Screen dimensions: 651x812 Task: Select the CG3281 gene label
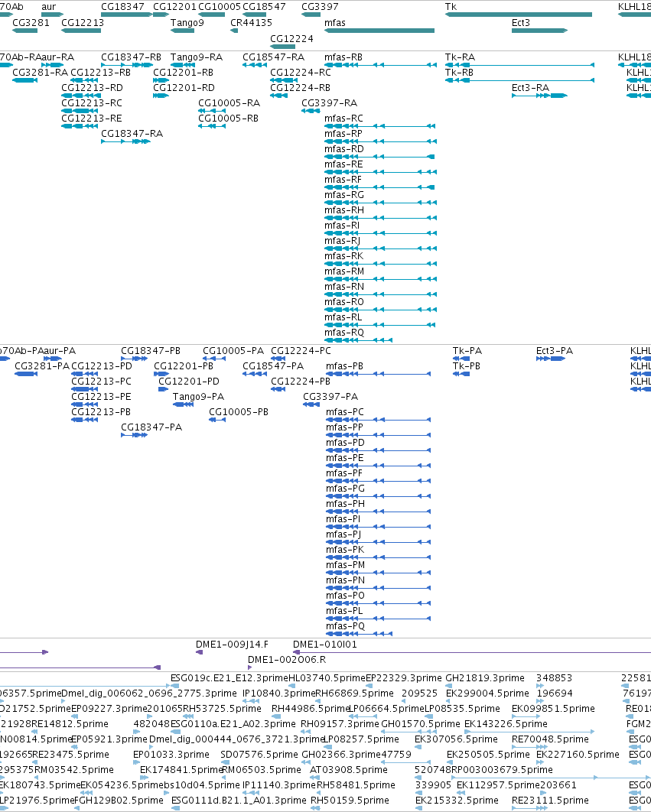(31, 23)
